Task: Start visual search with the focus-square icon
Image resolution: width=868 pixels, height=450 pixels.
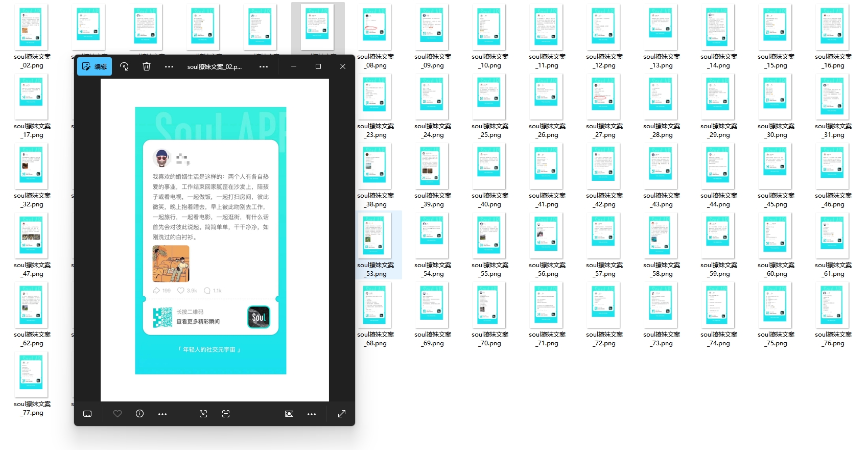Action: (x=203, y=414)
